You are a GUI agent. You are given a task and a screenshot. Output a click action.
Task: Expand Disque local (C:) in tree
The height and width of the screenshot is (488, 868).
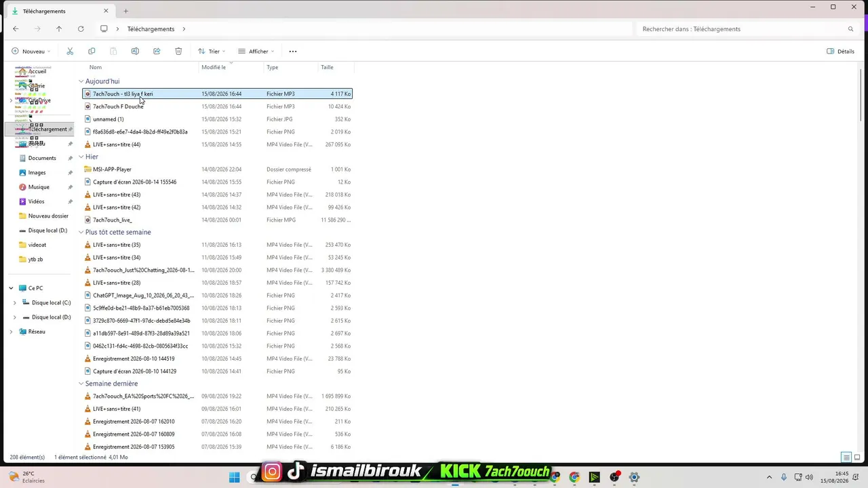tap(15, 303)
